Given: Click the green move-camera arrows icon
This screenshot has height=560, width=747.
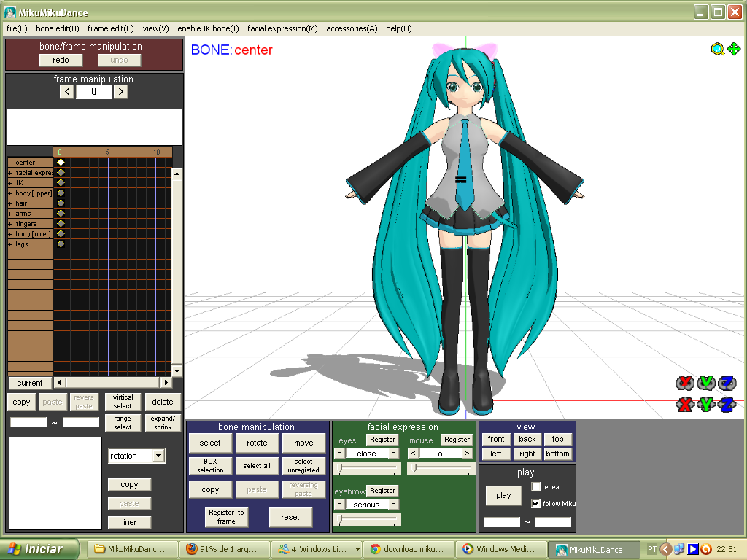Looking at the screenshot, I should click(x=734, y=49).
